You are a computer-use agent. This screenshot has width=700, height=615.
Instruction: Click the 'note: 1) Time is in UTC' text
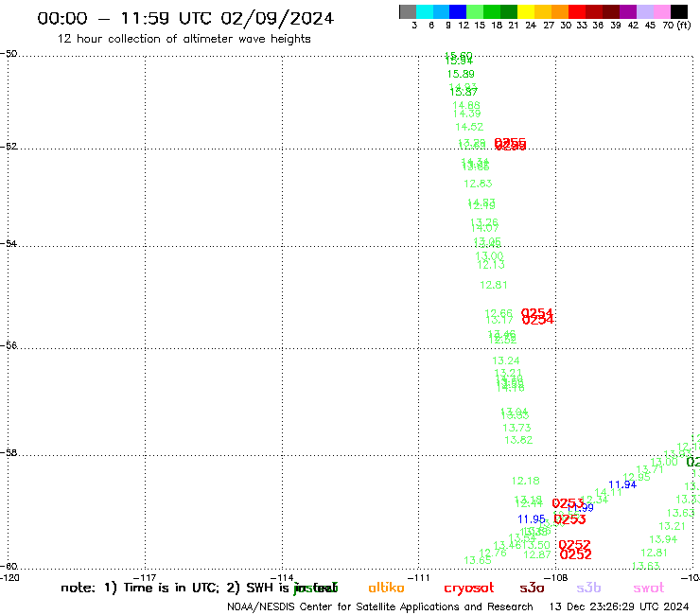[140, 588]
